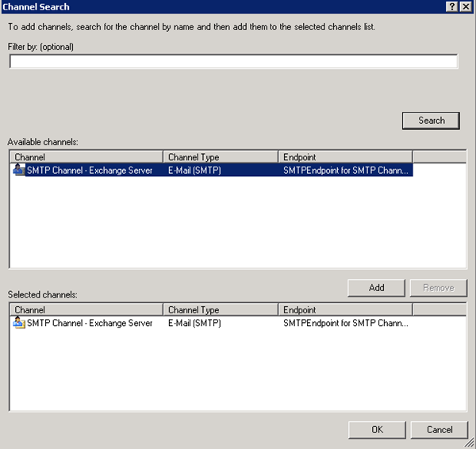
Task: Click 'SMTPEndpoint for SMTP Chann...' in Selected channels
Action: (345, 323)
